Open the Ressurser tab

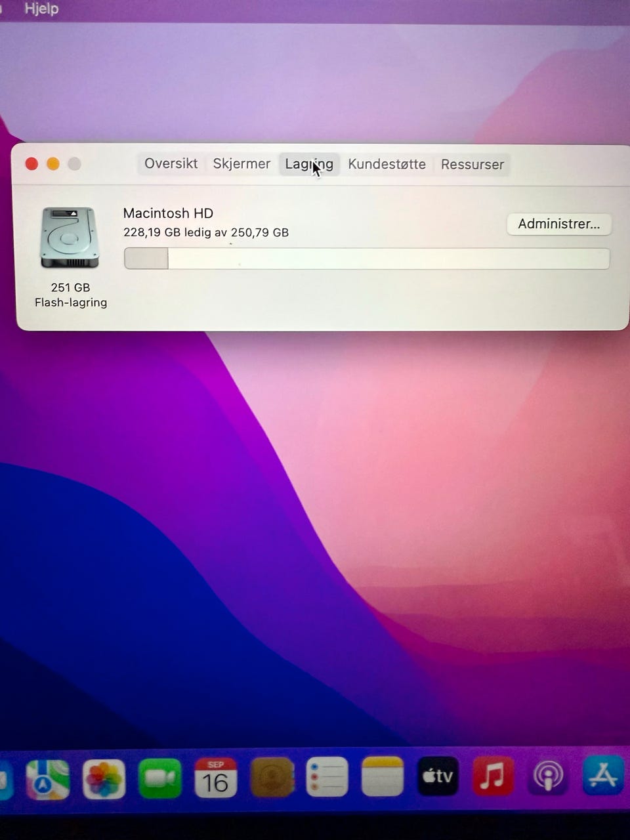(x=472, y=165)
